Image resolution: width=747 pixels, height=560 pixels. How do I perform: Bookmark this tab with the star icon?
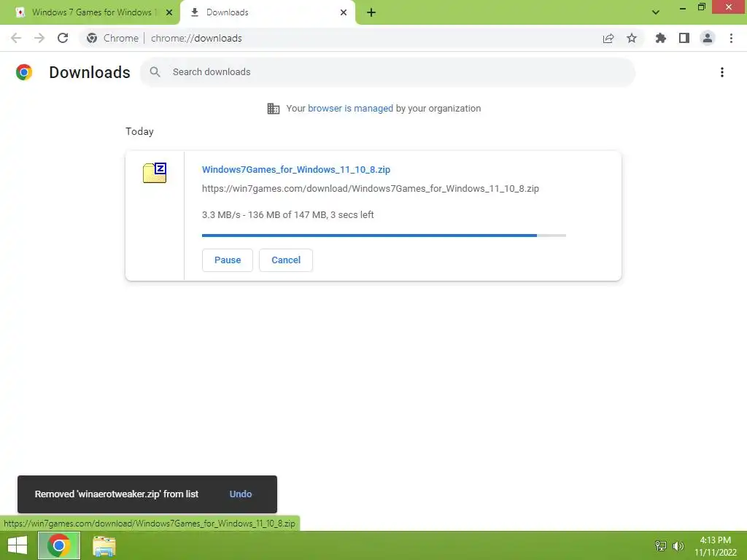click(x=632, y=38)
